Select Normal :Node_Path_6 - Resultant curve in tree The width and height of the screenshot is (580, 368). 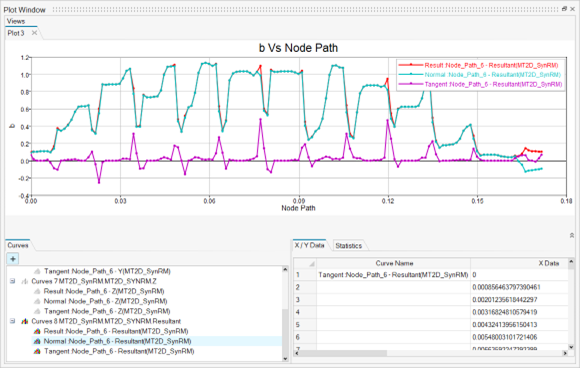(117, 341)
